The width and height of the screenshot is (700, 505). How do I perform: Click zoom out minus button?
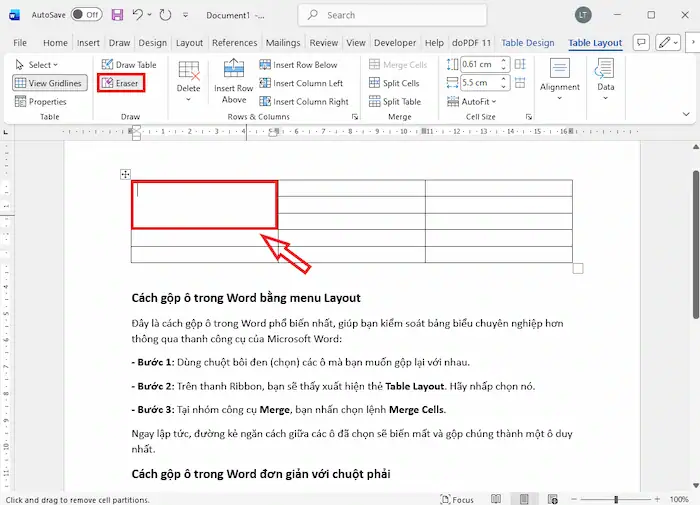(574, 499)
